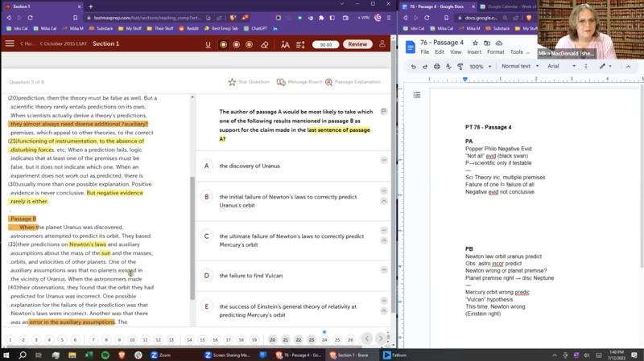The width and height of the screenshot is (644, 361).
Task: Pick the eraser tool in the toolbar
Action: [x=265, y=44]
